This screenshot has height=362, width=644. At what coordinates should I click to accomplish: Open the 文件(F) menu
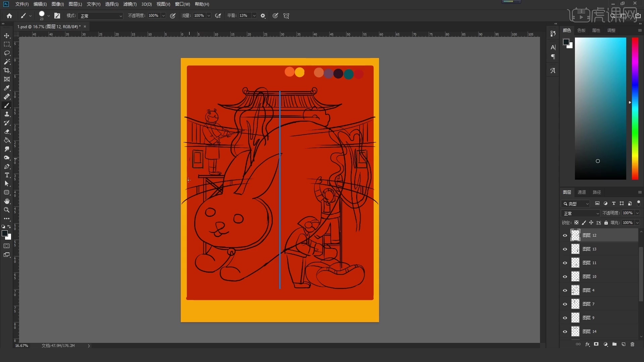click(x=22, y=4)
